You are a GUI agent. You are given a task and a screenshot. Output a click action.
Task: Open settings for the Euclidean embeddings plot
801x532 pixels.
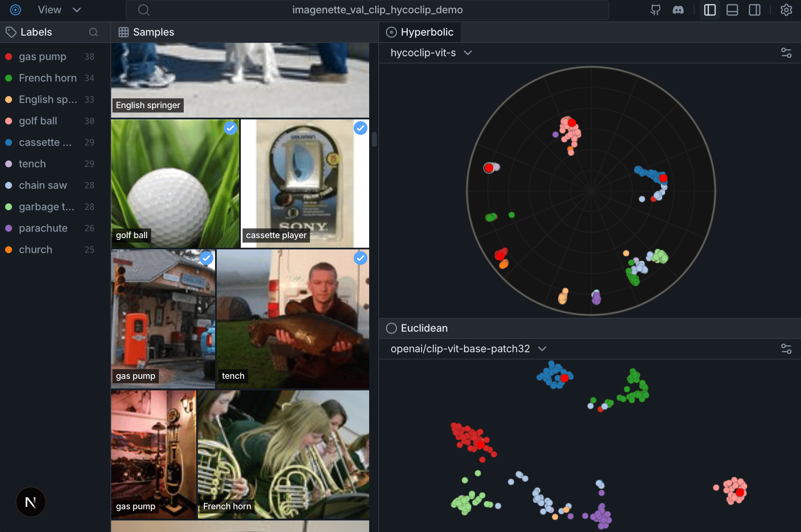point(787,349)
